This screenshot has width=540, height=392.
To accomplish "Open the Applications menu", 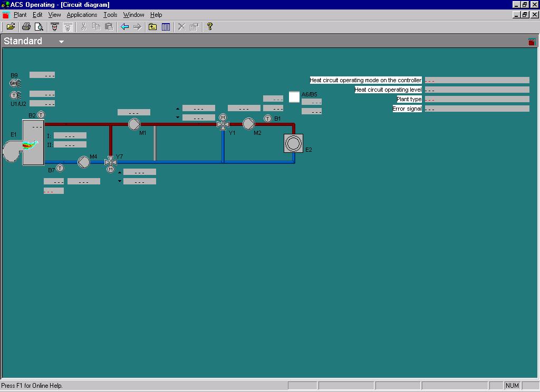I will tap(82, 15).
